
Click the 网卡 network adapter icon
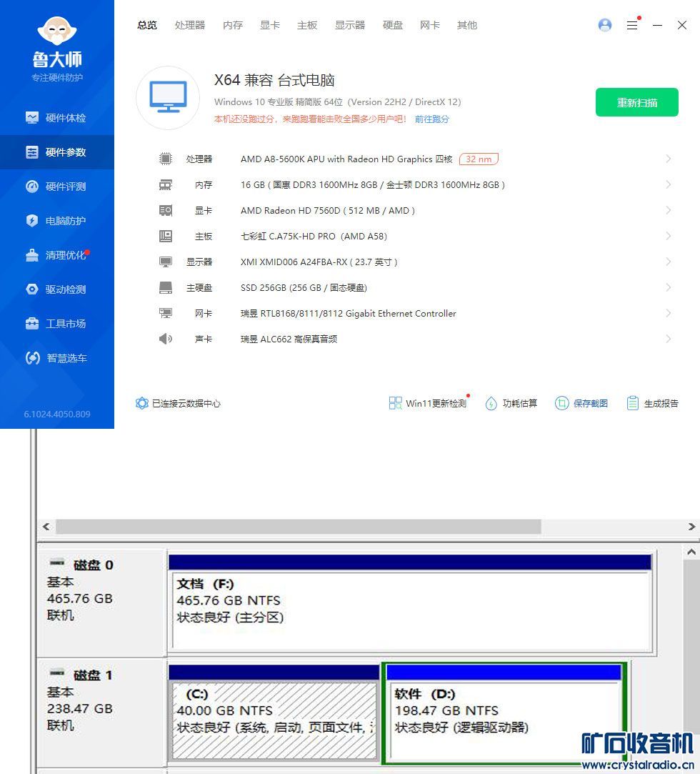point(165,314)
